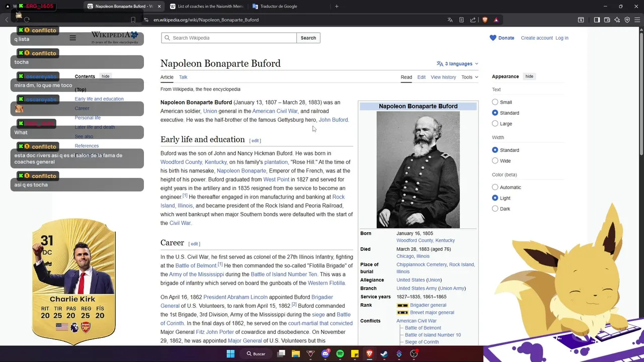Open the Wikipedia main menu hamburger icon

point(72,38)
